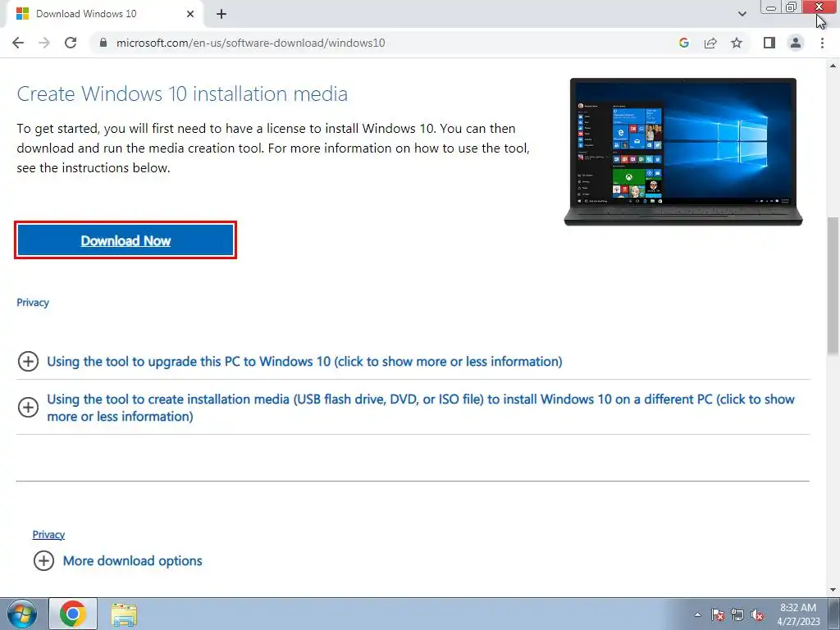Expand the create installation media plus icon
840x630 pixels.
click(x=28, y=407)
